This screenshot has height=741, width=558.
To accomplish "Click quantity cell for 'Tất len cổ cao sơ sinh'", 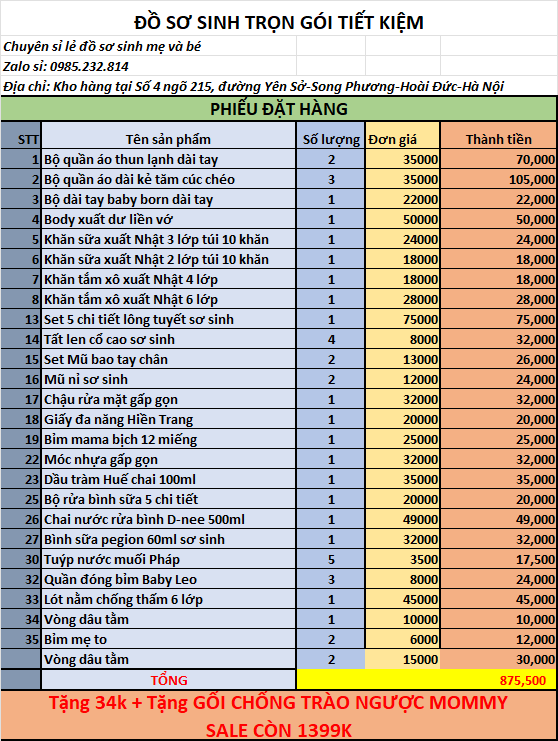I will [331, 339].
